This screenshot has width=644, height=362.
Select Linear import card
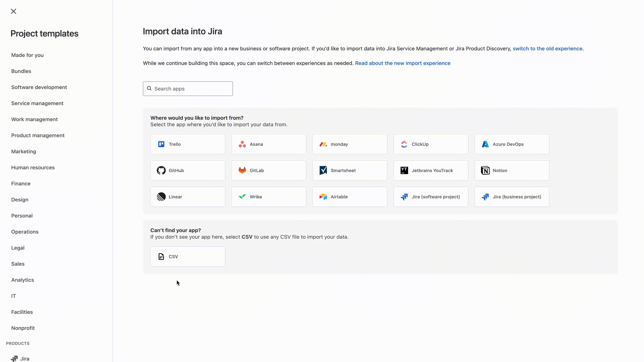[x=188, y=197]
